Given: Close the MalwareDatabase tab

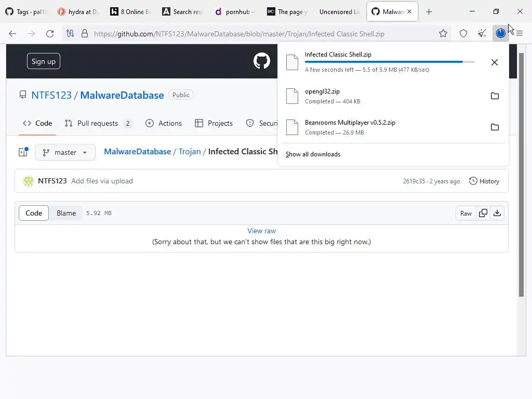Looking at the screenshot, I should pyautogui.click(x=409, y=11).
